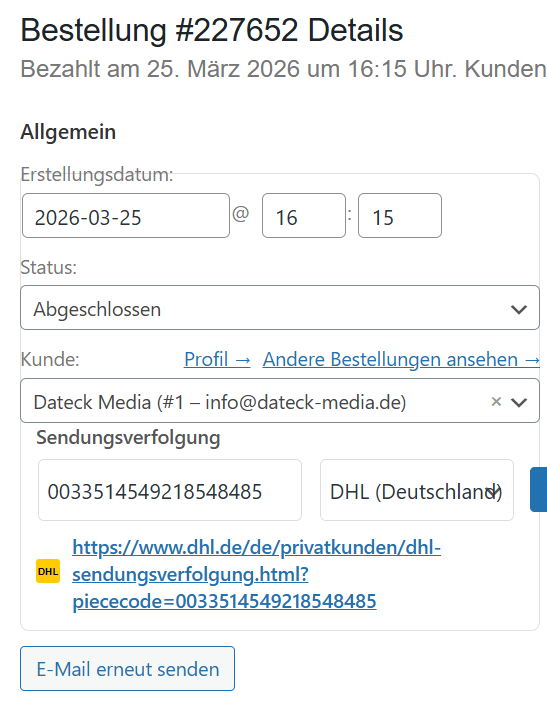Click E-Mail erneut senden button
Image resolution: width=547 pixels, height=710 pixels.
[x=127, y=668]
